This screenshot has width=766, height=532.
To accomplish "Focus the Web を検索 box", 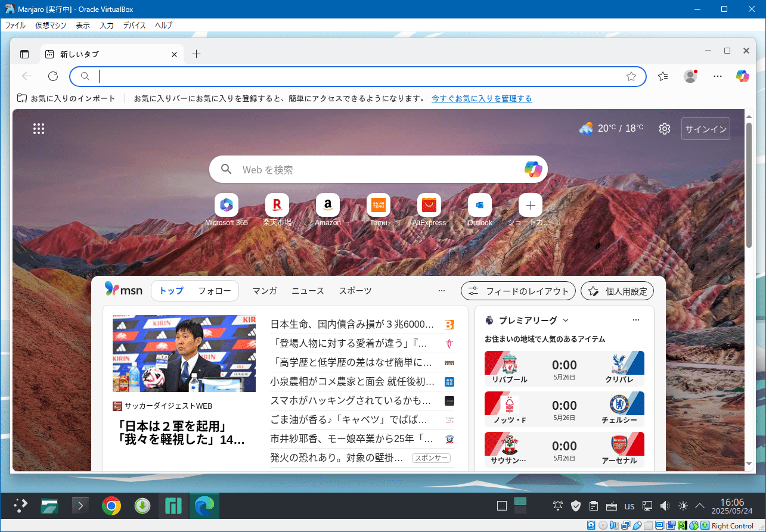I will 378,170.
